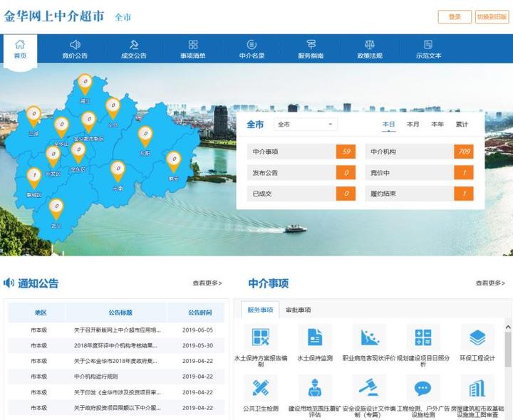Select the 本年 statistics tab
Screen dimensions: 513x420
437,125
